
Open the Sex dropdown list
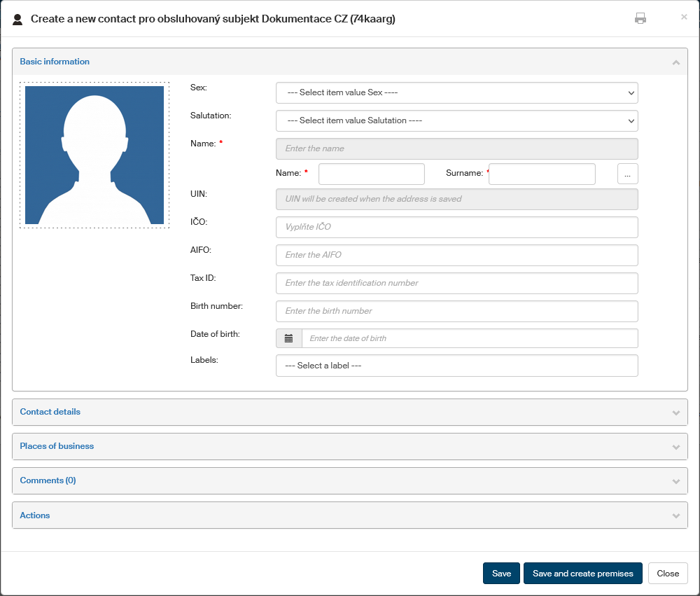tap(456, 92)
